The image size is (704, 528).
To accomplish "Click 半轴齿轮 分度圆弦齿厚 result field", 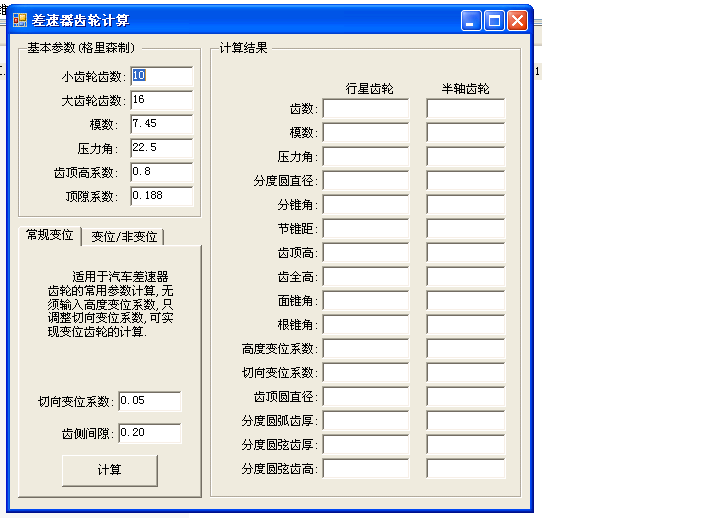I will pos(466,445).
